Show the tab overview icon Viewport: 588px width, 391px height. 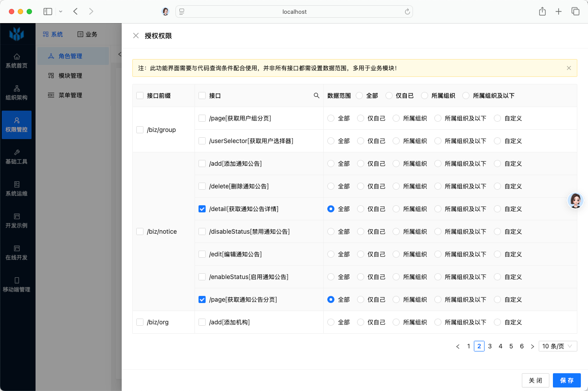pyautogui.click(x=576, y=12)
